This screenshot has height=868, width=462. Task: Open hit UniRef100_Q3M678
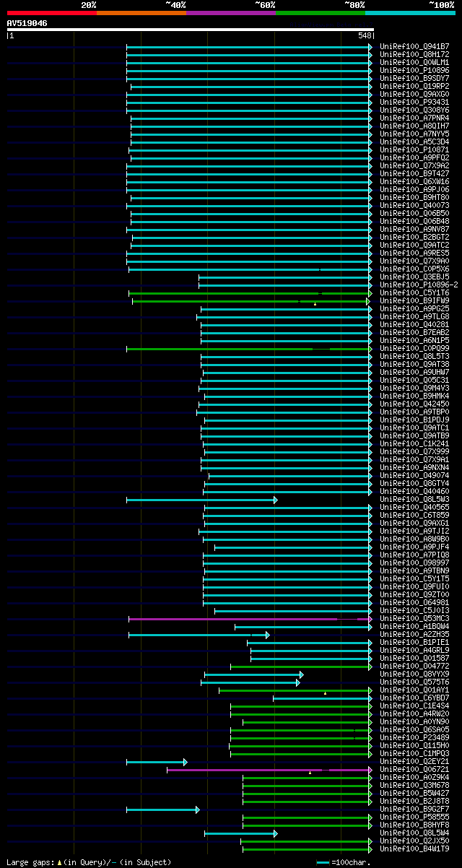coord(414,785)
